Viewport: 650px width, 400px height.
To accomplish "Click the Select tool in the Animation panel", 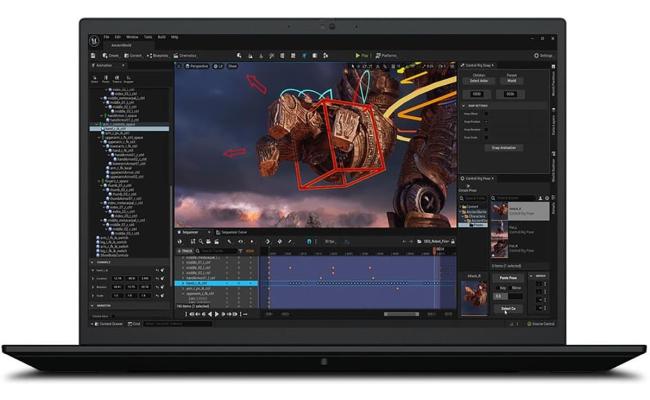I will [95, 79].
